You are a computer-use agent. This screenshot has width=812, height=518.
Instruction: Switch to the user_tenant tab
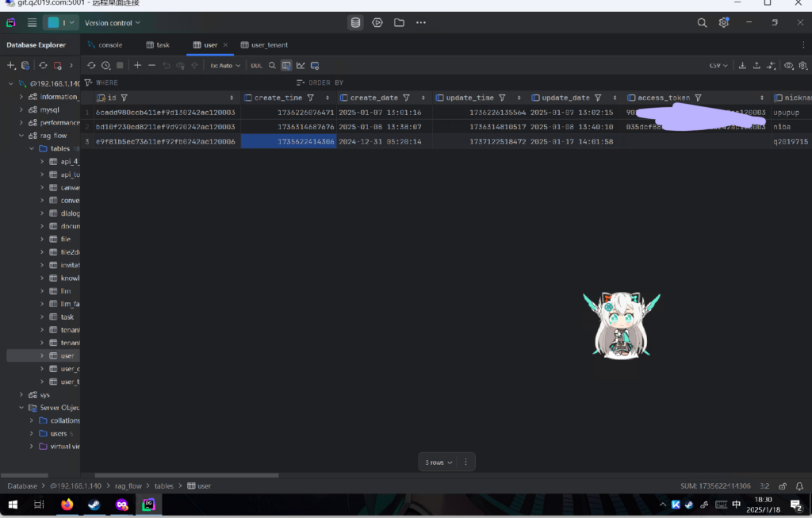point(264,45)
